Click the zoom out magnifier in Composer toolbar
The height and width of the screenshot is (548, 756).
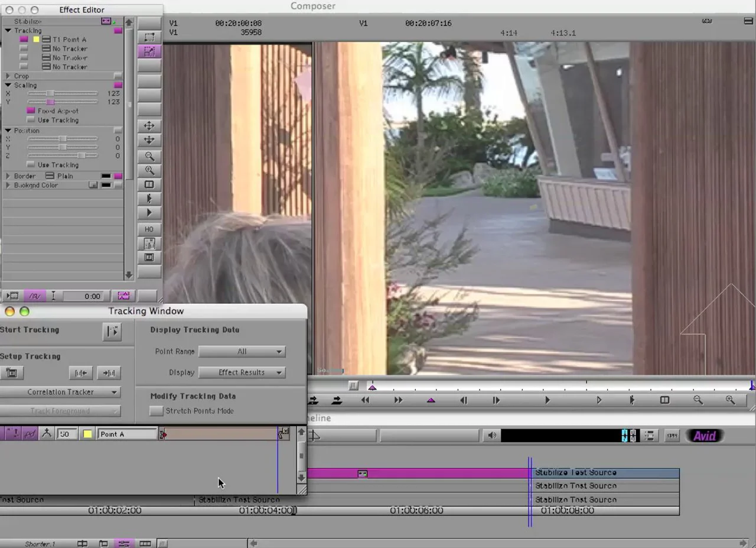tap(698, 400)
